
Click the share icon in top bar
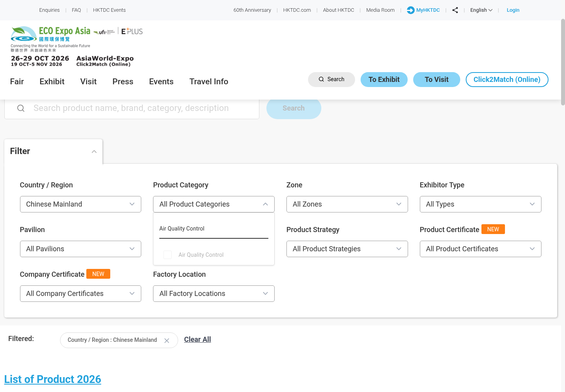tap(455, 10)
